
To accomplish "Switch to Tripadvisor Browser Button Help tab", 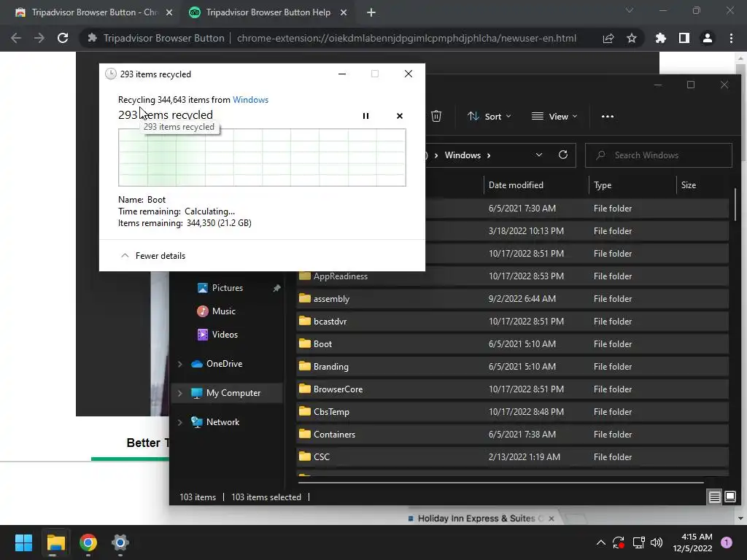I will tap(268, 12).
